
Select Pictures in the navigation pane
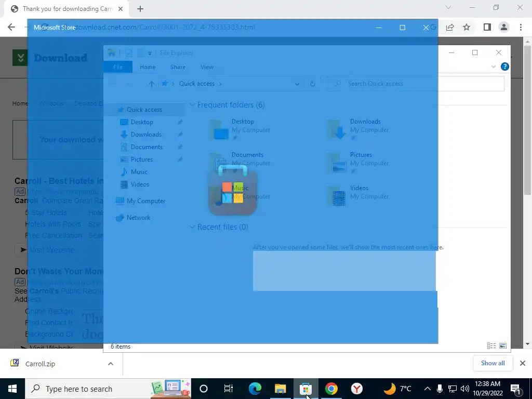(141, 159)
